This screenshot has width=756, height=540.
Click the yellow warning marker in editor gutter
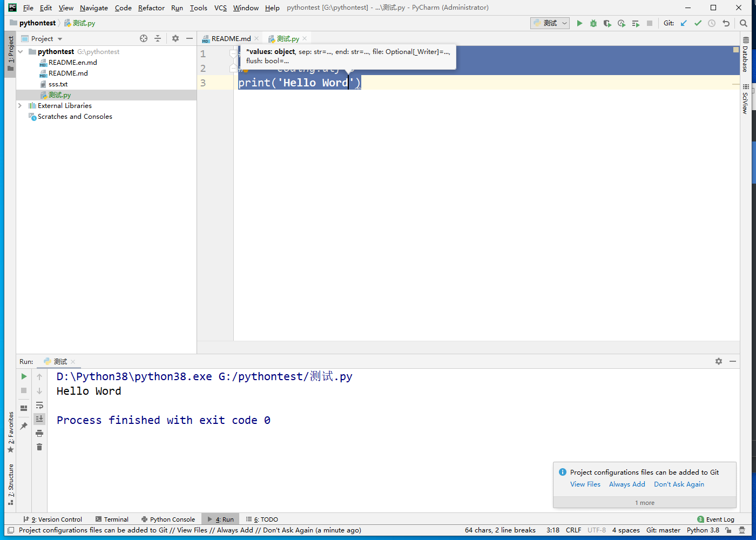736,50
